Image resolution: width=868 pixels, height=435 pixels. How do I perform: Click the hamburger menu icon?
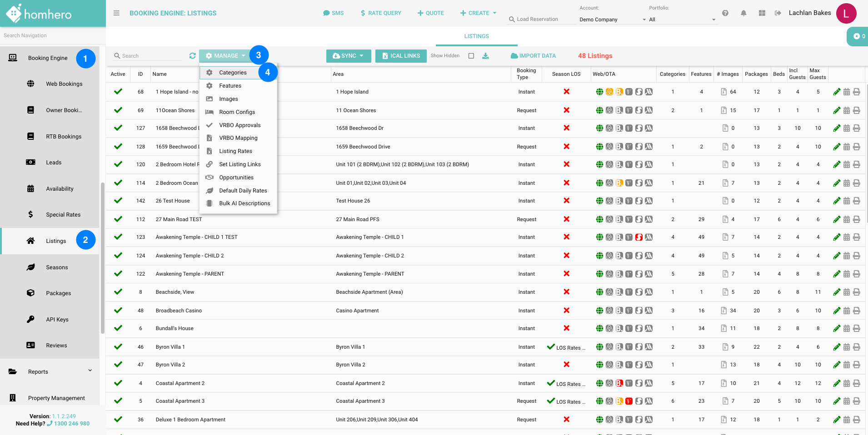tap(116, 13)
